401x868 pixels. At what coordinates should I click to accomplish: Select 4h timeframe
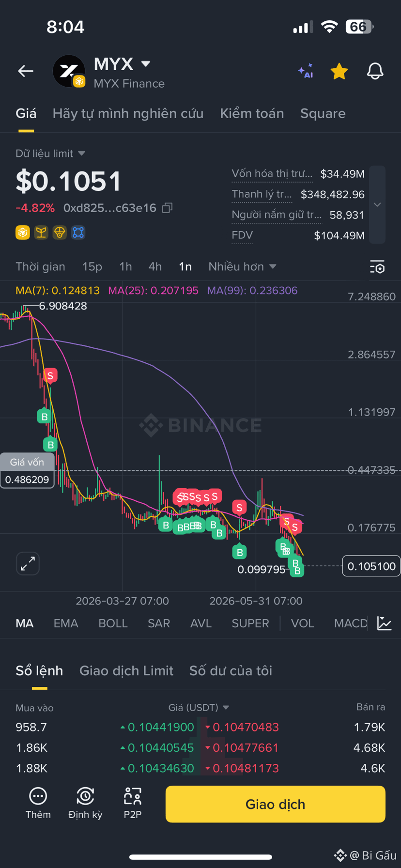(x=155, y=266)
